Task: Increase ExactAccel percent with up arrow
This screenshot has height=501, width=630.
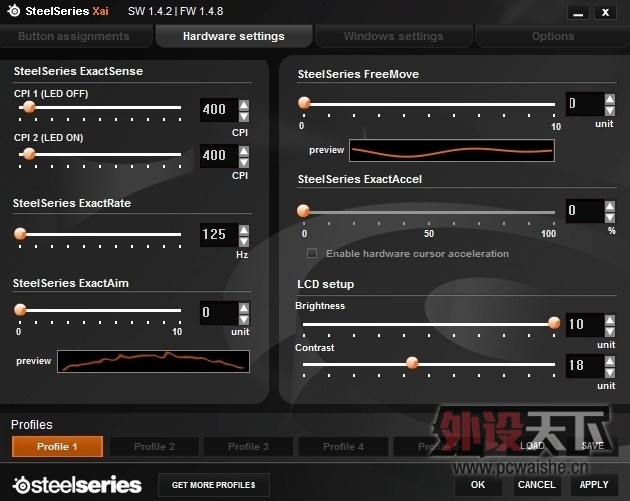Action: 610,206
